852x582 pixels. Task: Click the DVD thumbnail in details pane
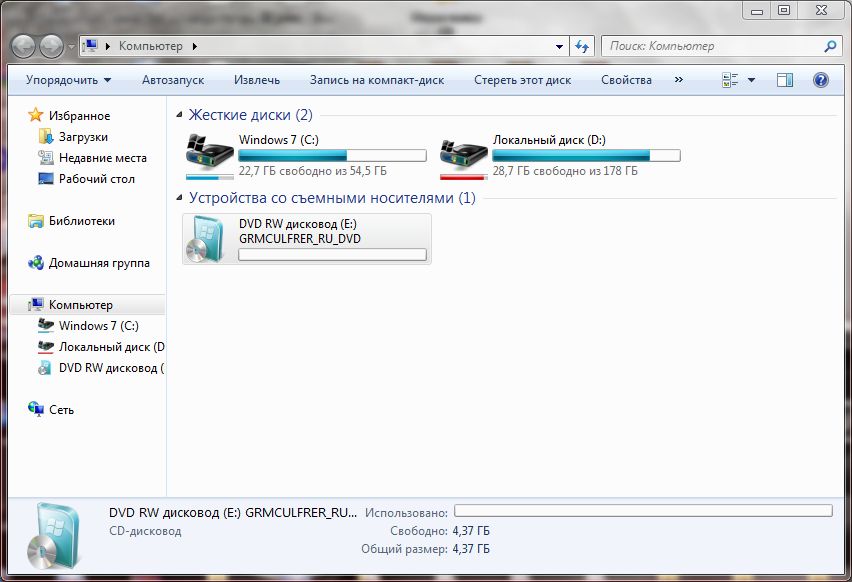tap(54, 537)
